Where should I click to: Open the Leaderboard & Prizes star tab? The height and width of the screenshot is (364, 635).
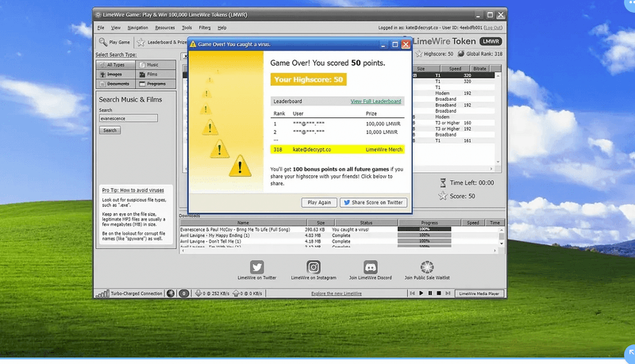(x=161, y=42)
